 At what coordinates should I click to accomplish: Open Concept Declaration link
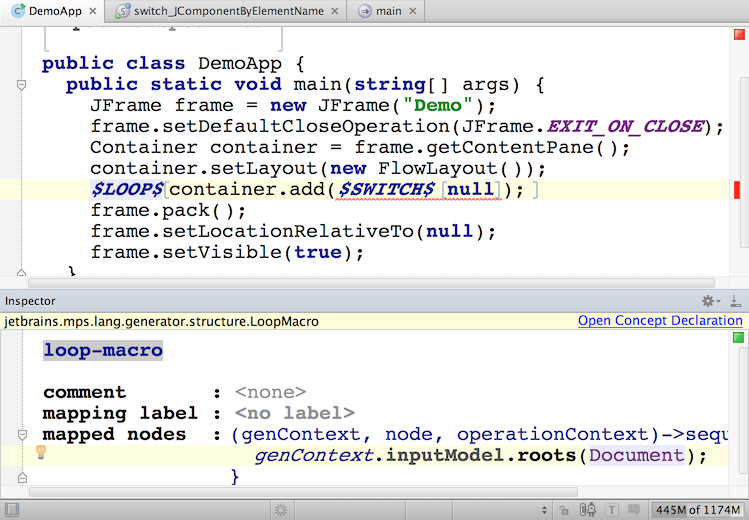pyautogui.click(x=660, y=321)
